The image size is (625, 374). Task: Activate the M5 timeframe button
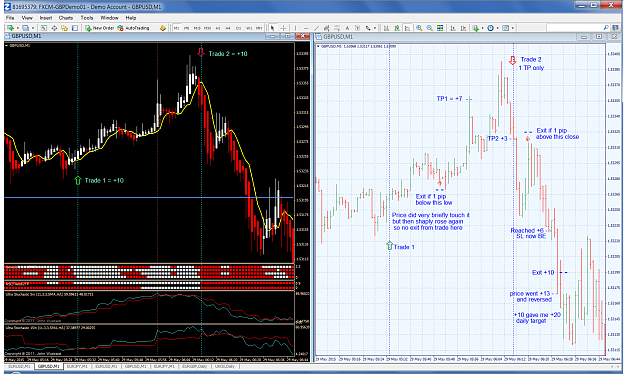click(x=186, y=28)
